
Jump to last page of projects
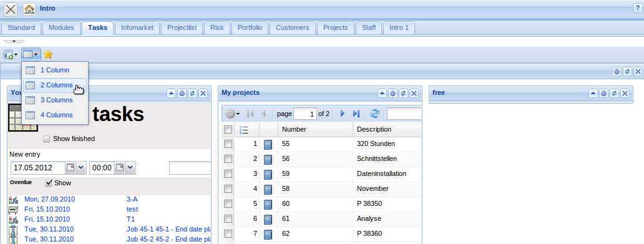click(356, 114)
